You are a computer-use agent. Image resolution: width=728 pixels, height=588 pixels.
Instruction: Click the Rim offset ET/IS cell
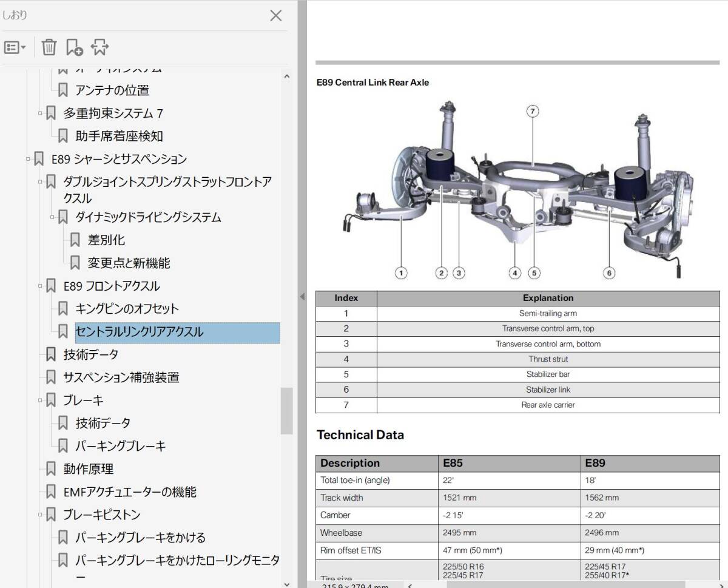tap(377, 550)
